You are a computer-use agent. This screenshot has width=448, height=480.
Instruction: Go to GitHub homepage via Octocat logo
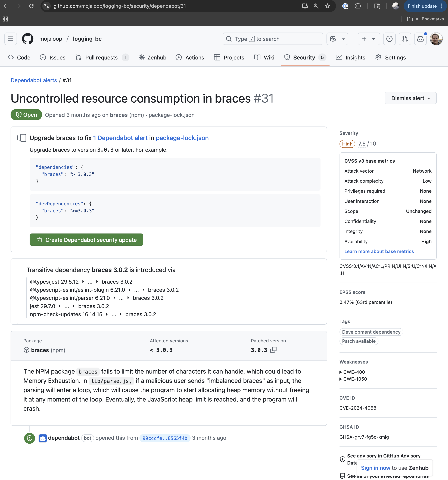pyautogui.click(x=27, y=39)
